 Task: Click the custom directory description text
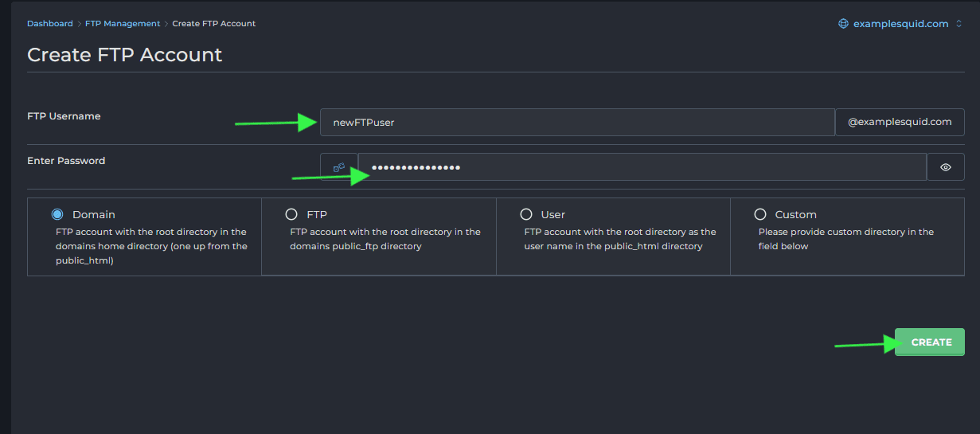pyautogui.click(x=846, y=239)
